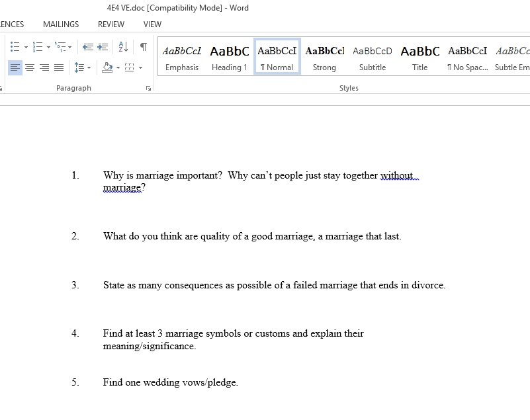
Task: Click the underlined word 'marriage?' in item 1
Action: (x=124, y=188)
